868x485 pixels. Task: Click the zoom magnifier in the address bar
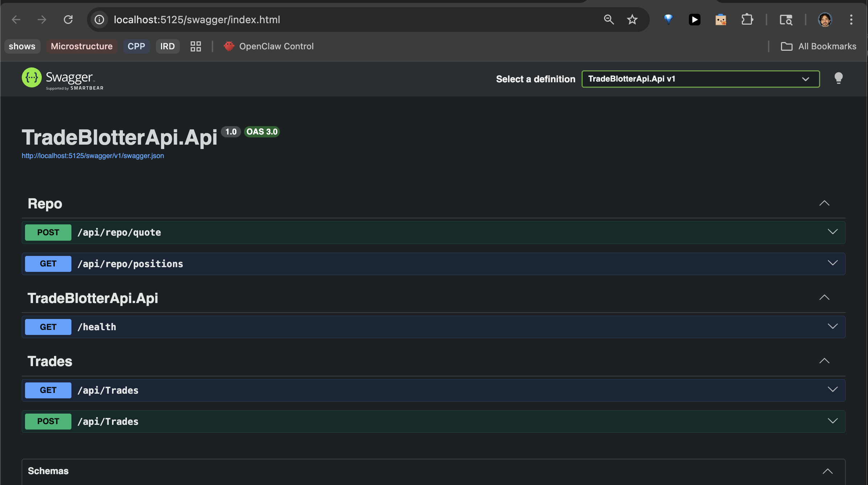pos(609,20)
